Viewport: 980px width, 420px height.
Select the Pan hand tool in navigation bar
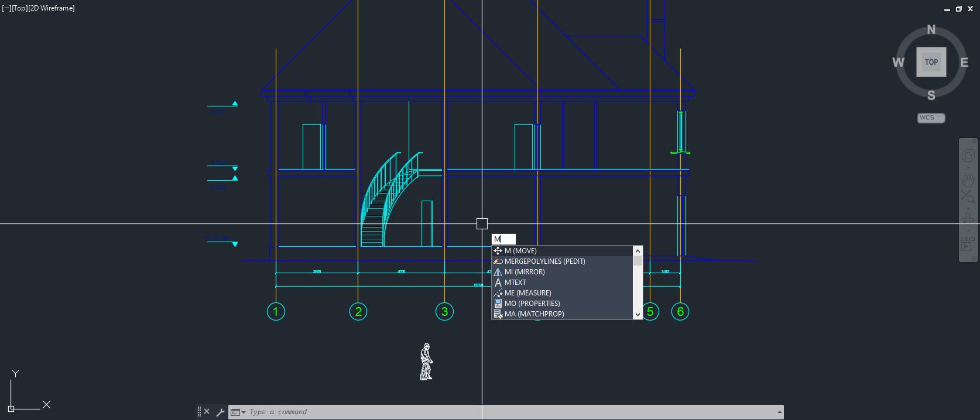point(968,180)
